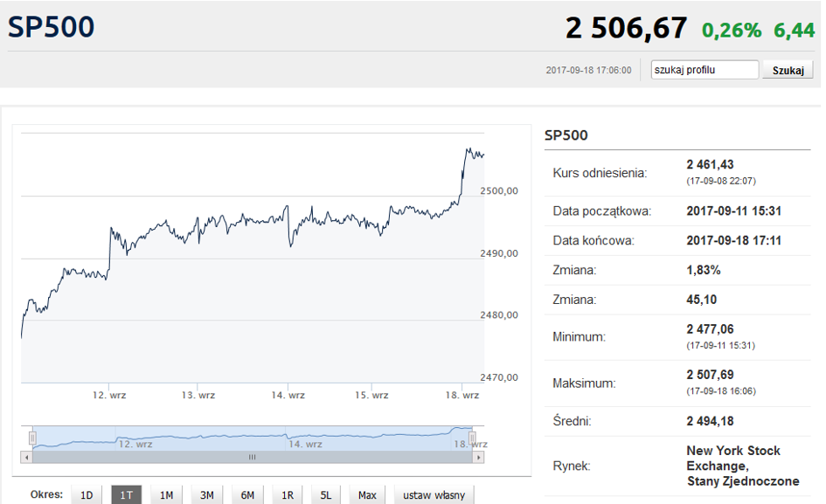This screenshot has width=826, height=504.
Task: Focus the 'szukaj profilu' search field
Action: pyautogui.click(x=705, y=70)
